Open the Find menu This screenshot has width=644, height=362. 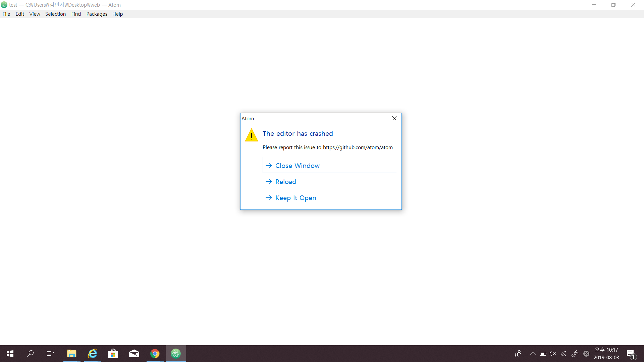coord(76,14)
